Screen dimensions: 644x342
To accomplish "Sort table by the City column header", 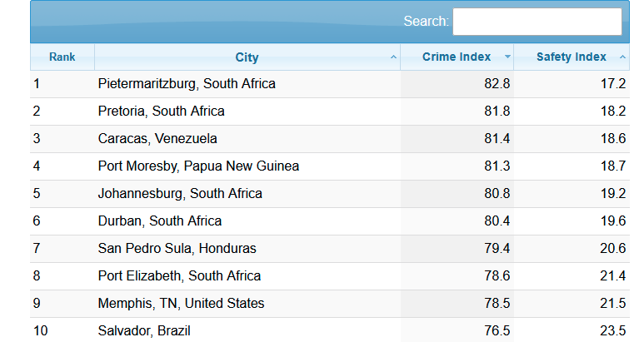I will 247,57.
